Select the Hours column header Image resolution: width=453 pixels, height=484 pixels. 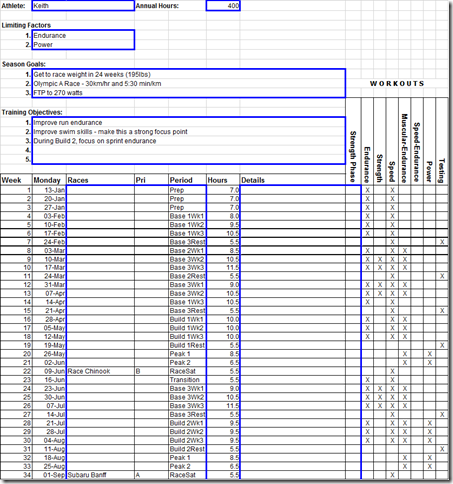[223, 180]
